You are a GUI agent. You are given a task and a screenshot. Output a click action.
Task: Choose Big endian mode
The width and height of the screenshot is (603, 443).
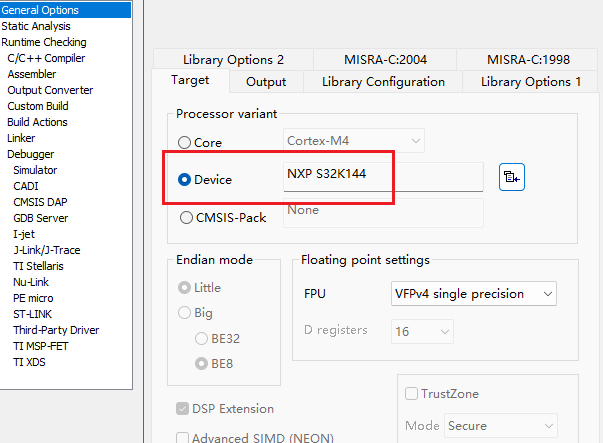coord(185,313)
